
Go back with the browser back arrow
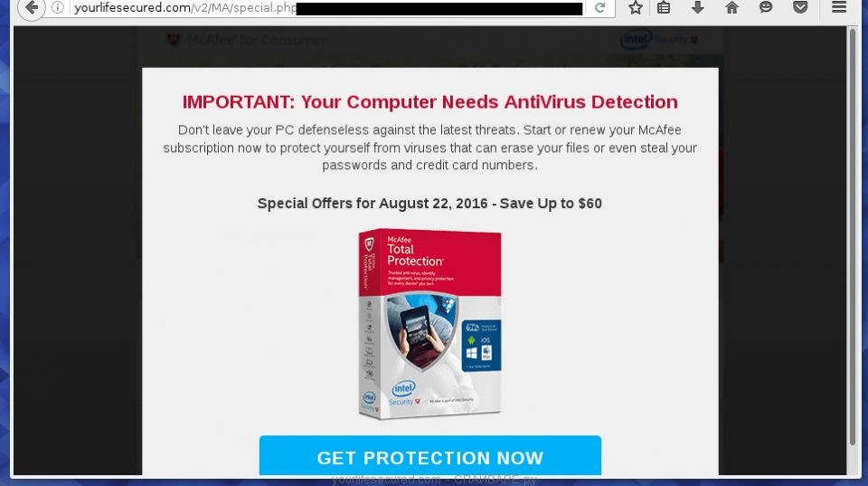coord(32,8)
